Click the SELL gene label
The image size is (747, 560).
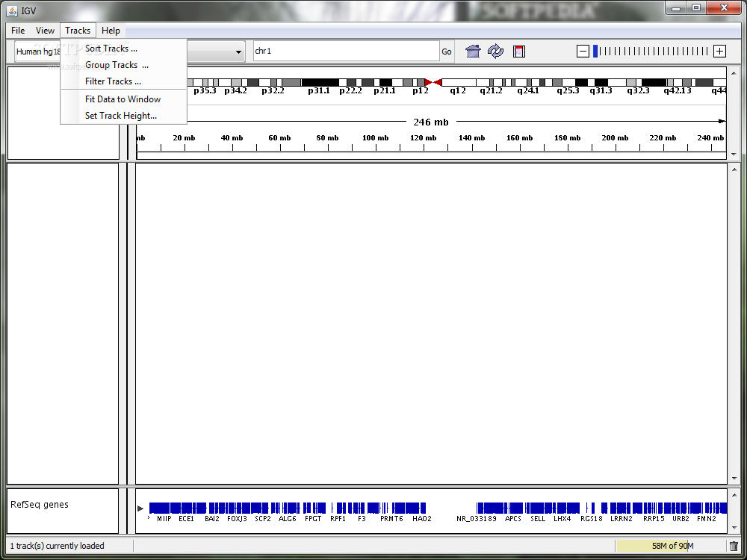538,519
